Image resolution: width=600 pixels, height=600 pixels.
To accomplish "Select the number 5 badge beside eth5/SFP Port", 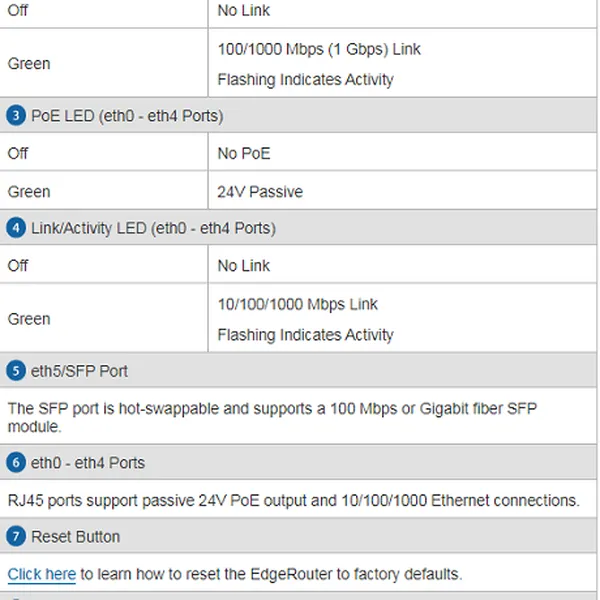I will (16, 371).
